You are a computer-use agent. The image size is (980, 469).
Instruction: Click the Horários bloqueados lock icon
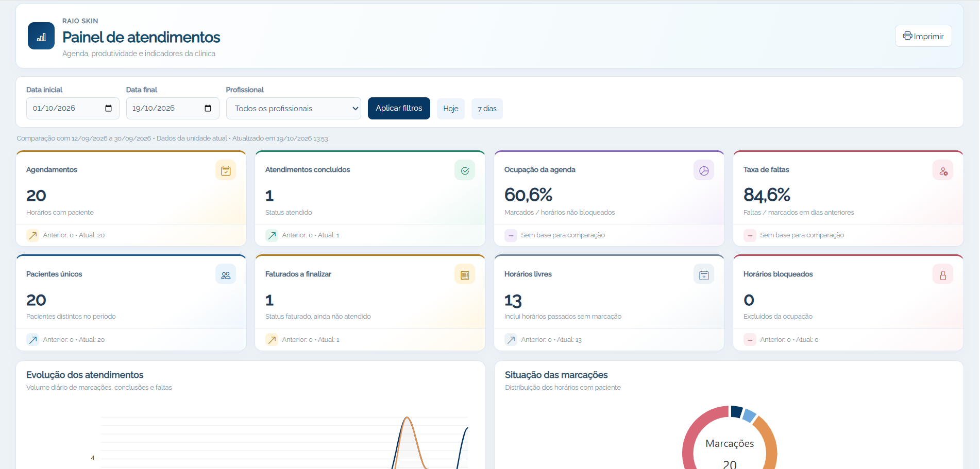[943, 275]
